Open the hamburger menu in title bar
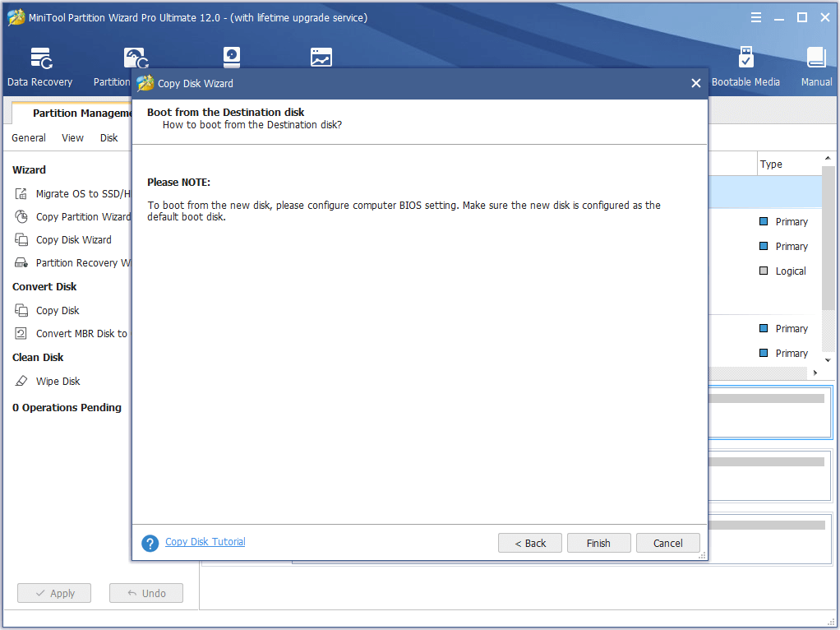The image size is (840, 630). click(x=756, y=17)
